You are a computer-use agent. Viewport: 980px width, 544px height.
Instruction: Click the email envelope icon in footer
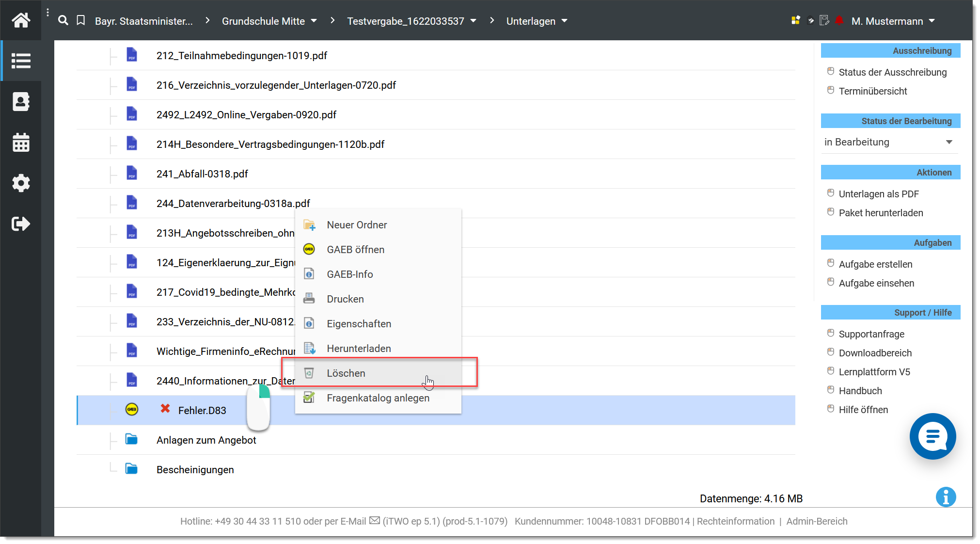[x=375, y=521]
